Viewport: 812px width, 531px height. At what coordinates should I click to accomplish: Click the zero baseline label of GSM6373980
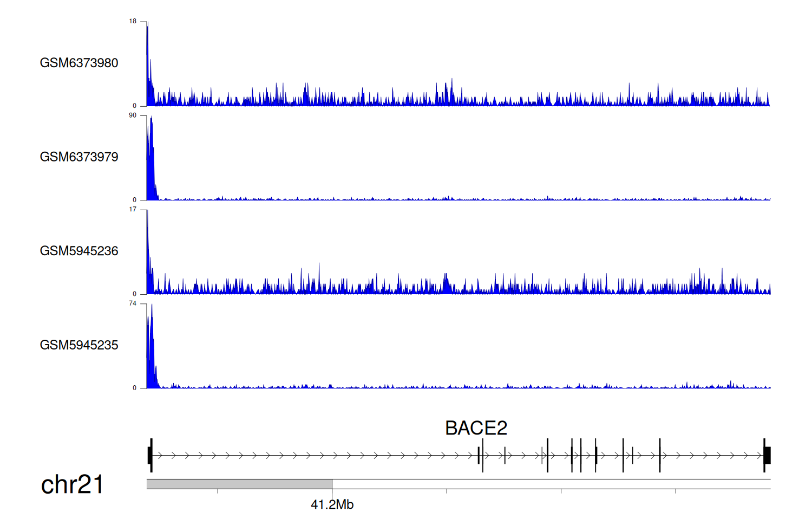click(135, 106)
